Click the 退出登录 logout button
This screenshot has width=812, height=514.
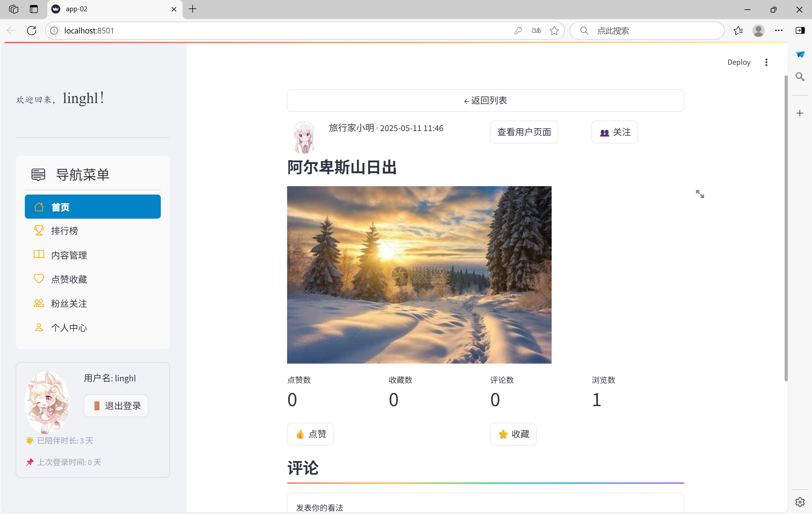116,405
